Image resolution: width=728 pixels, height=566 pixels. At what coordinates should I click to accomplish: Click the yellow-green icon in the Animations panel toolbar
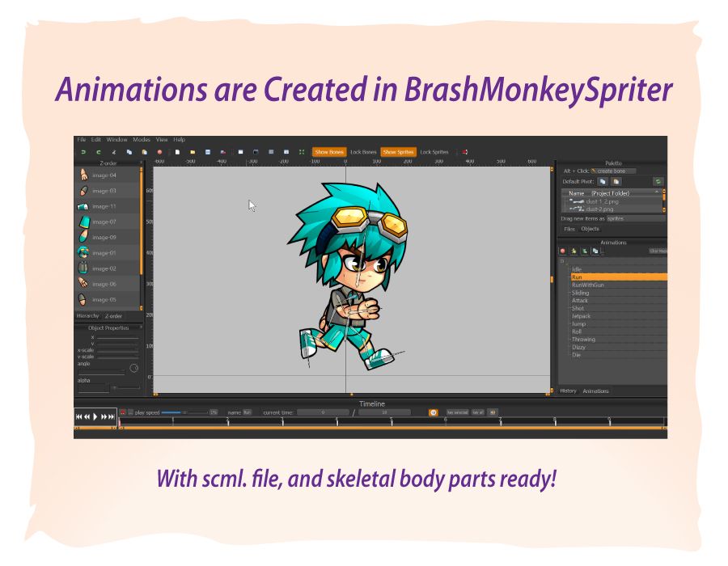click(574, 251)
